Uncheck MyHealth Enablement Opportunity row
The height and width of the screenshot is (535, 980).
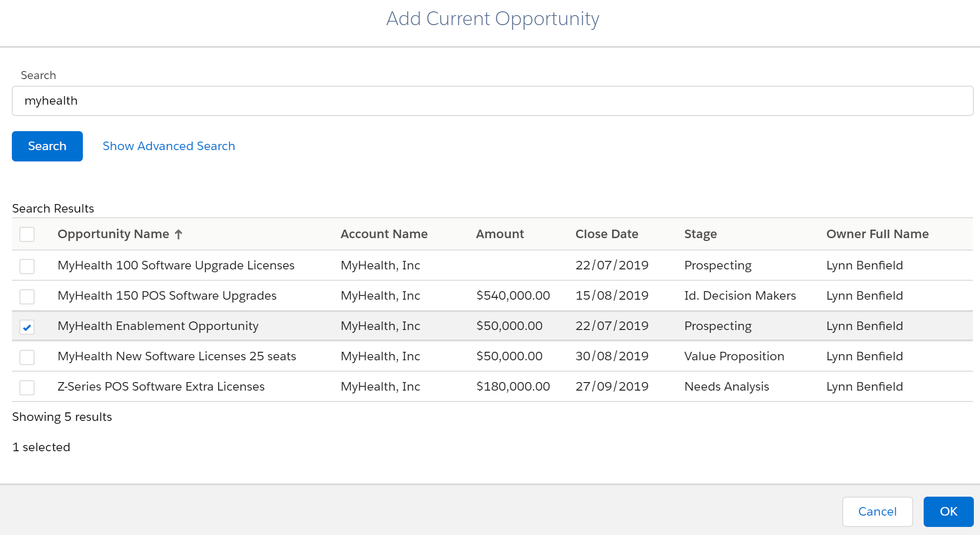point(27,327)
